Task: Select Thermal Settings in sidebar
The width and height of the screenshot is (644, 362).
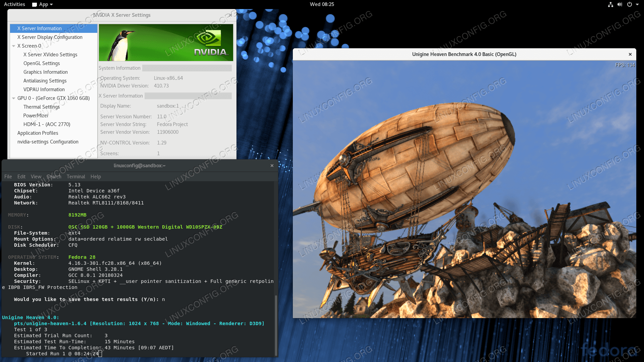Action: (x=54, y=107)
